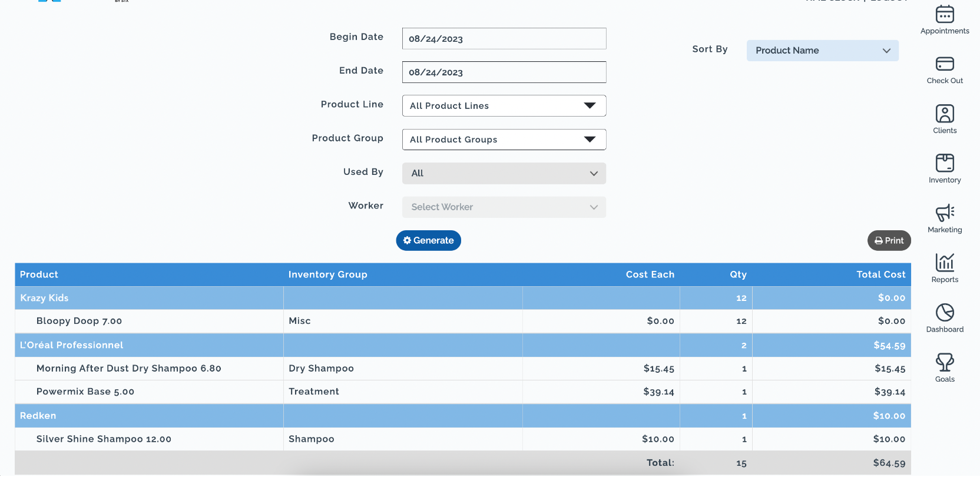Select the Krazy Kids group row

click(x=463, y=298)
